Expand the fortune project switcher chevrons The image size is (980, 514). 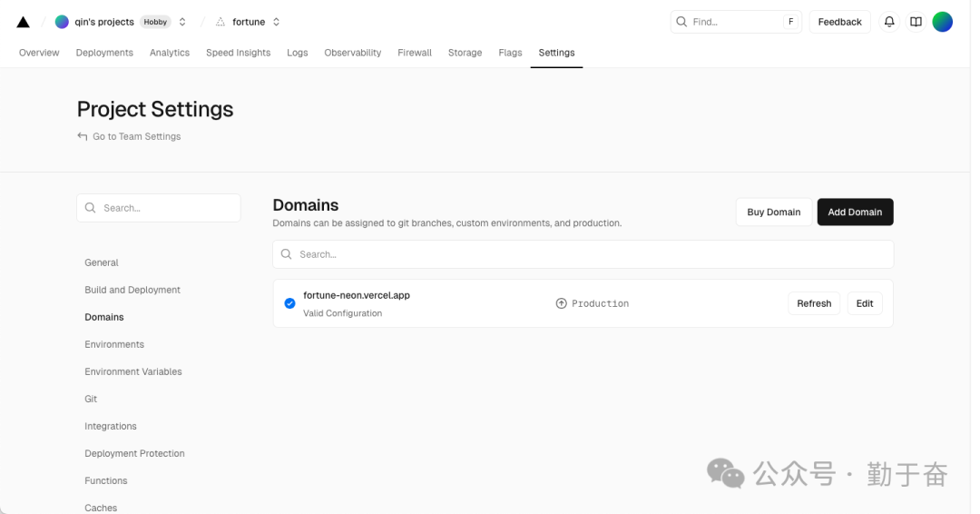tap(276, 22)
